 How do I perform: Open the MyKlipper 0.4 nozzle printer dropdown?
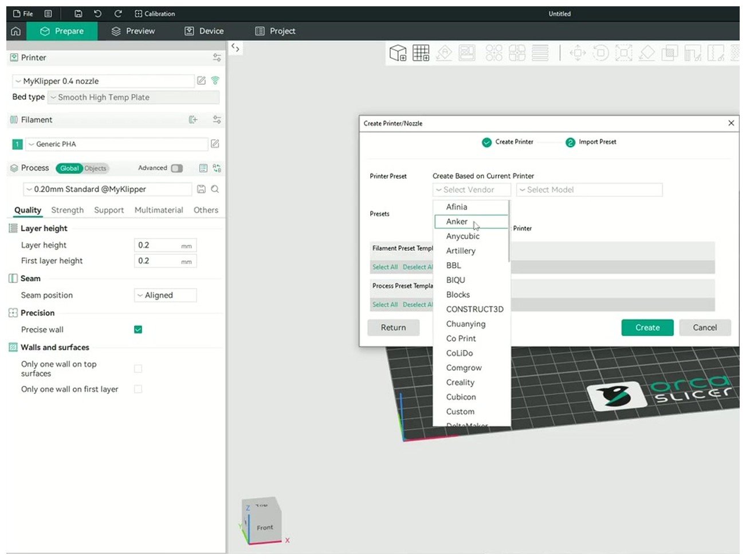click(x=103, y=81)
